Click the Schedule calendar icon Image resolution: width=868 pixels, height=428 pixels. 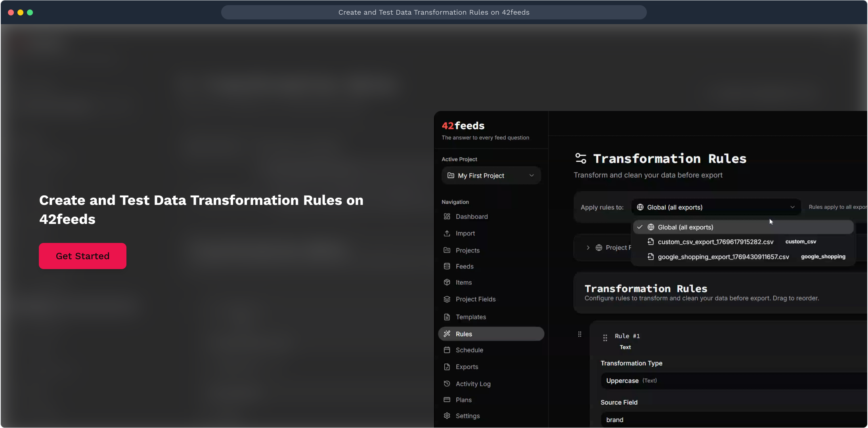click(447, 350)
